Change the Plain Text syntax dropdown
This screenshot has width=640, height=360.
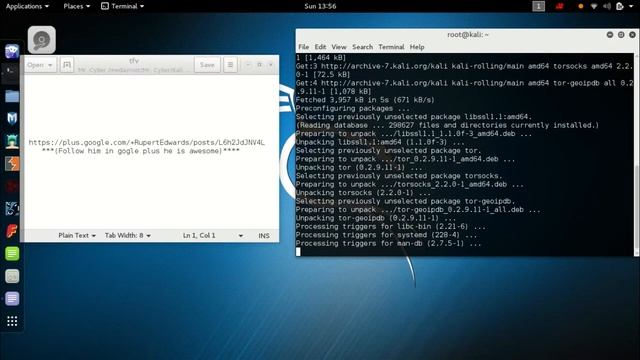click(77, 236)
